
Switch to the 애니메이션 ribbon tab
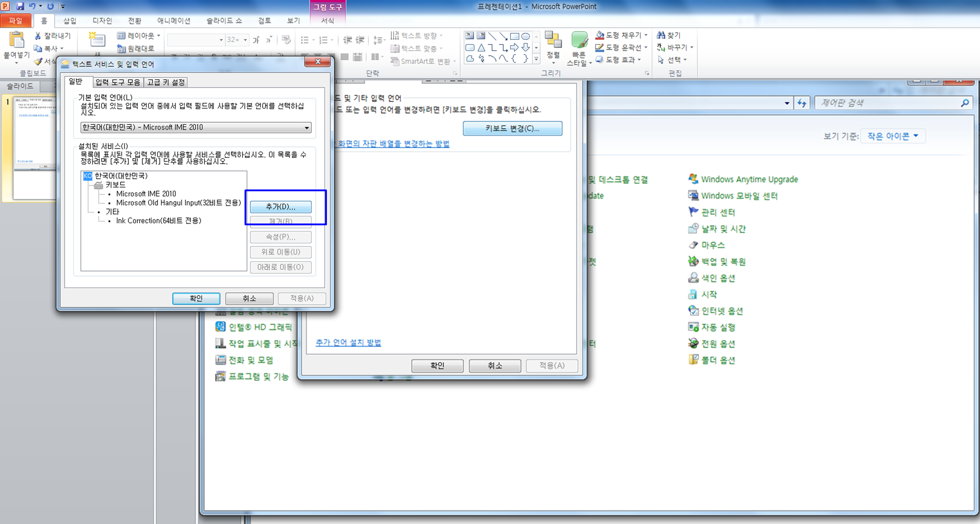tap(174, 20)
